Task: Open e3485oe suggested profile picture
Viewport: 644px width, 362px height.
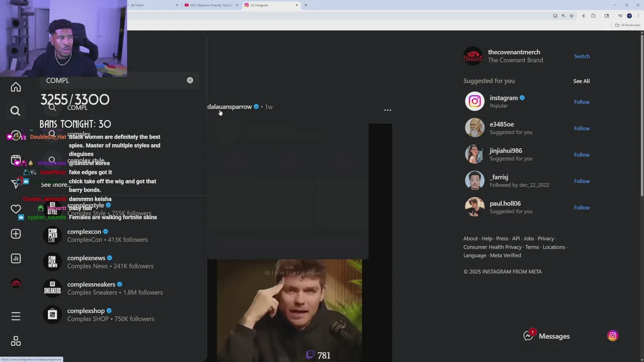Action: [474, 128]
